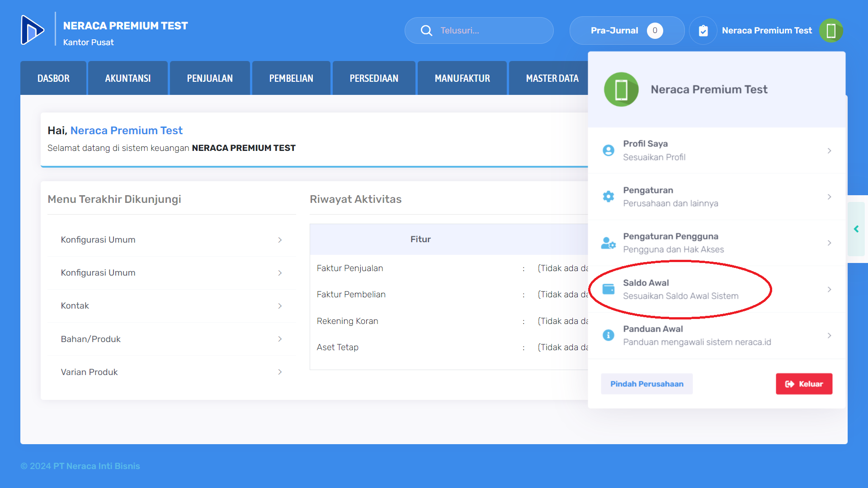Click the Faktur Pembelian activity row

(x=449, y=294)
